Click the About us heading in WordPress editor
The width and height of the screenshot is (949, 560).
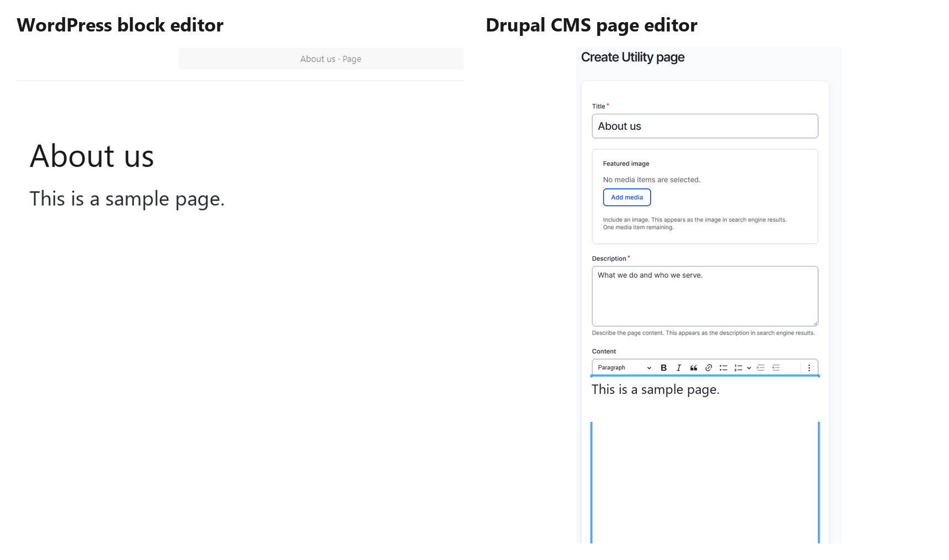point(92,156)
